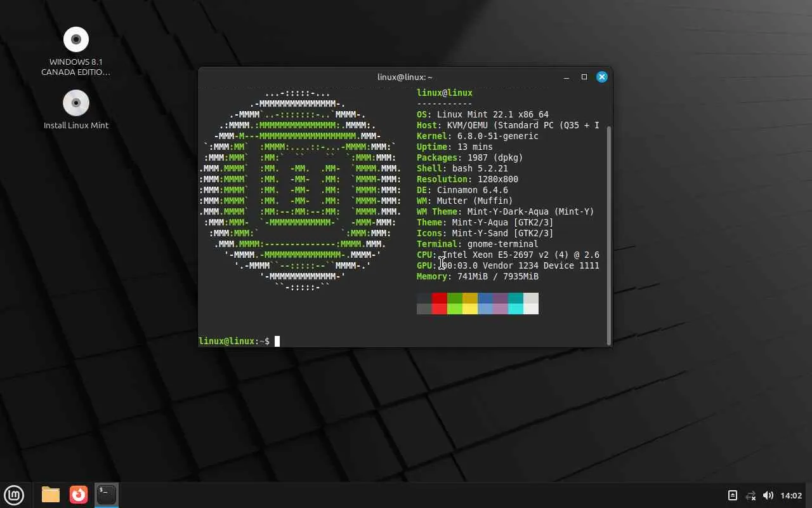The image size is (812, 508).
Task: Click the sound volume tray icon
Action: pyautogui.click(x=768, y=495)
